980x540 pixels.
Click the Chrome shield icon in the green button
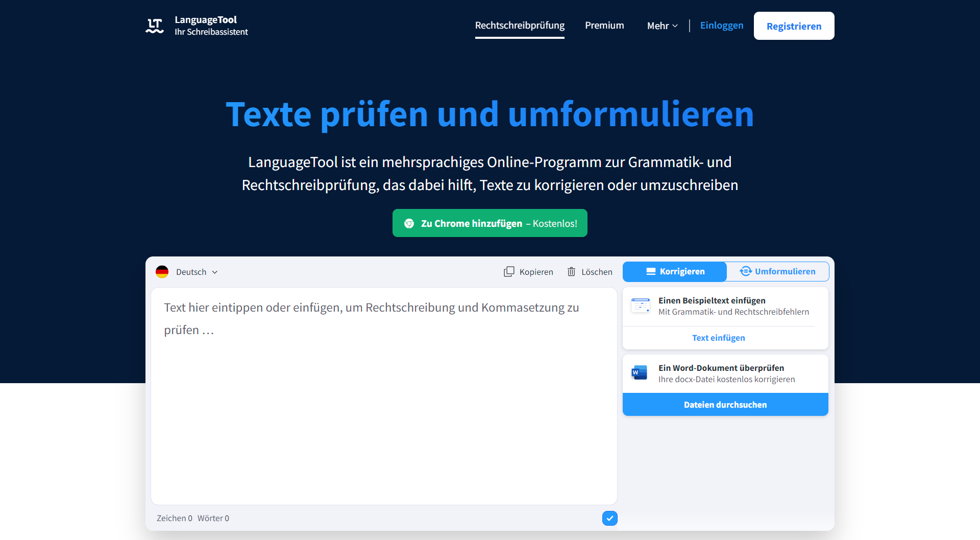(409, 223)
